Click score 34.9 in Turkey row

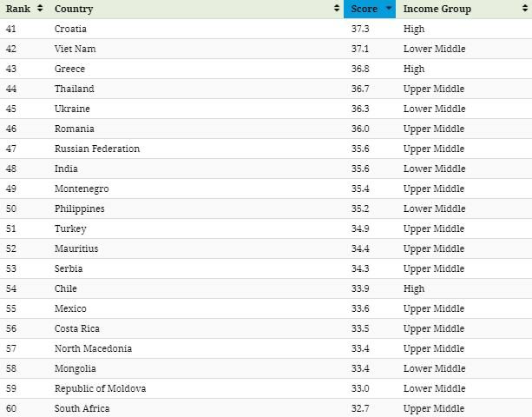pos(360,228)
